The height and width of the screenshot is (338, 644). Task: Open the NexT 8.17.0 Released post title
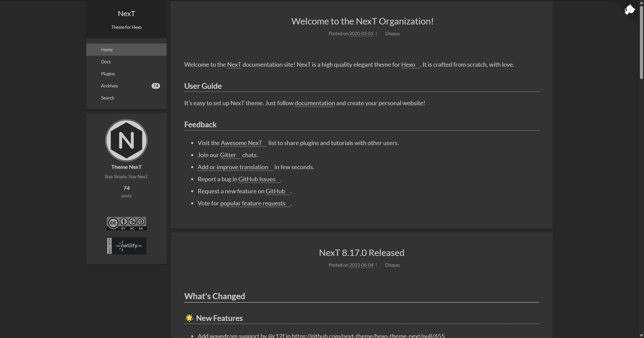(x=362, y=253)
